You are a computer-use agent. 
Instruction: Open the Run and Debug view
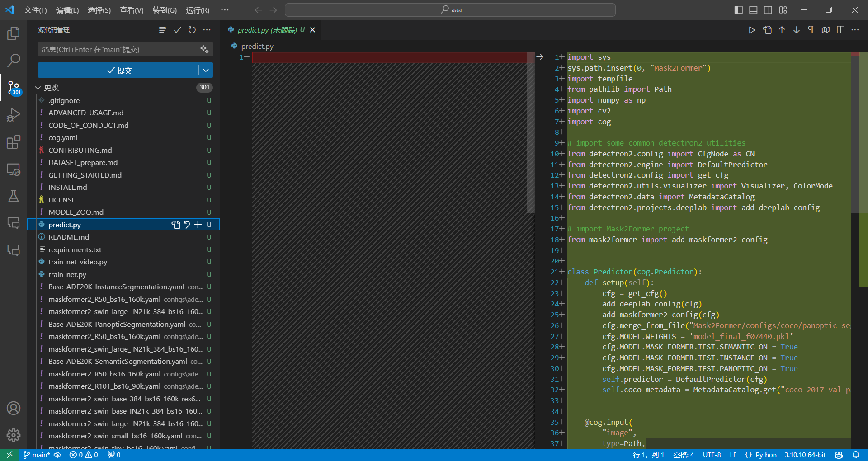14,115
